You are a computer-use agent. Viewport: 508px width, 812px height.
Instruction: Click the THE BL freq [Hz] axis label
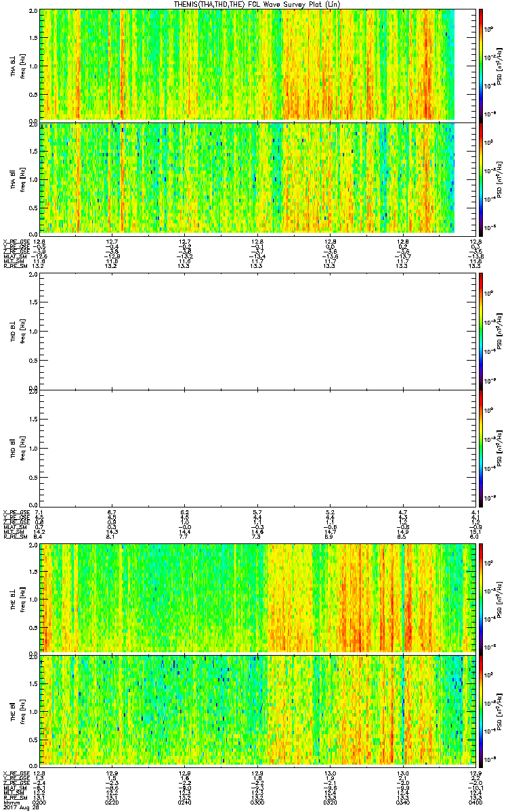point(22,599)
